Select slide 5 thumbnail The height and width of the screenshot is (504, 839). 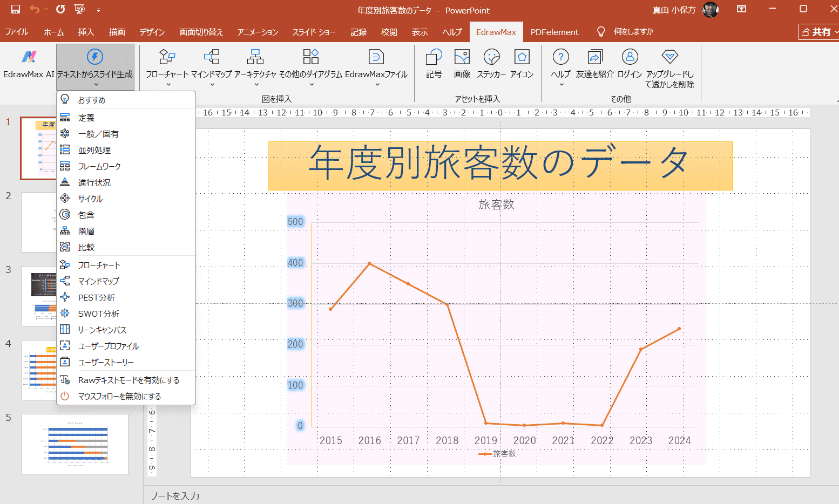75,444
